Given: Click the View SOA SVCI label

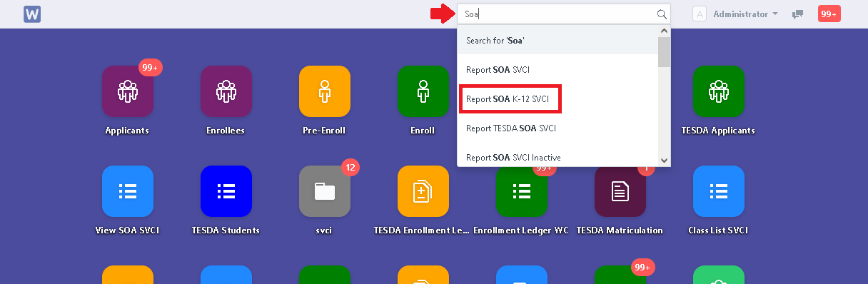Looking at the screenshot, I should (127, 230).
